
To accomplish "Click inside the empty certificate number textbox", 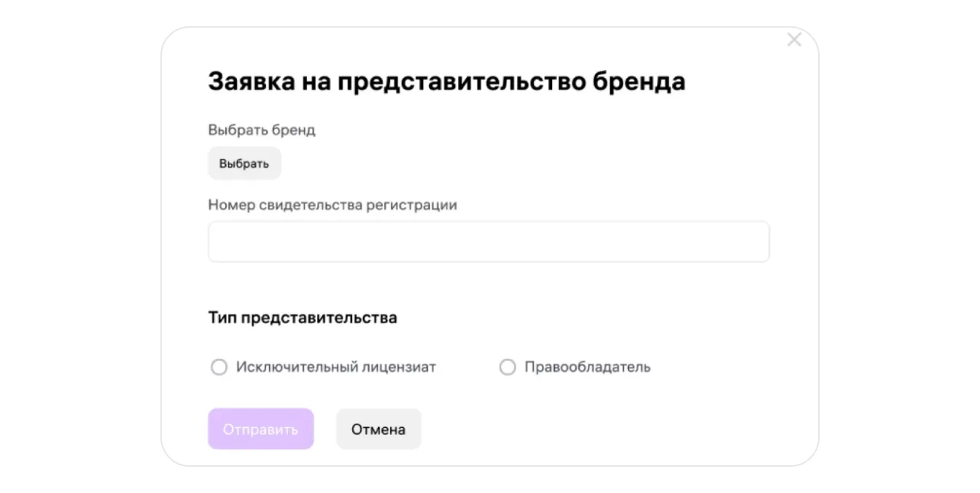I will [489, 242].
